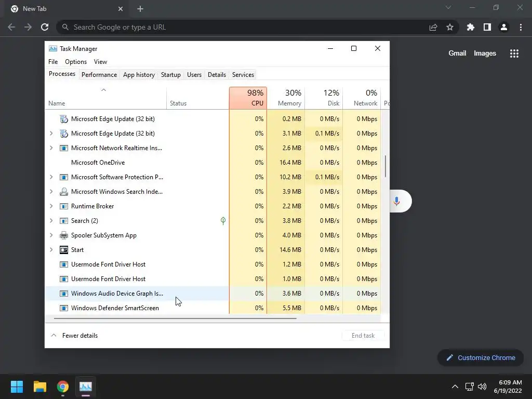Click the Microsoft Software Protection Platform icon
The width and height of the screenshot is (532, 399).
coord(64,177)
